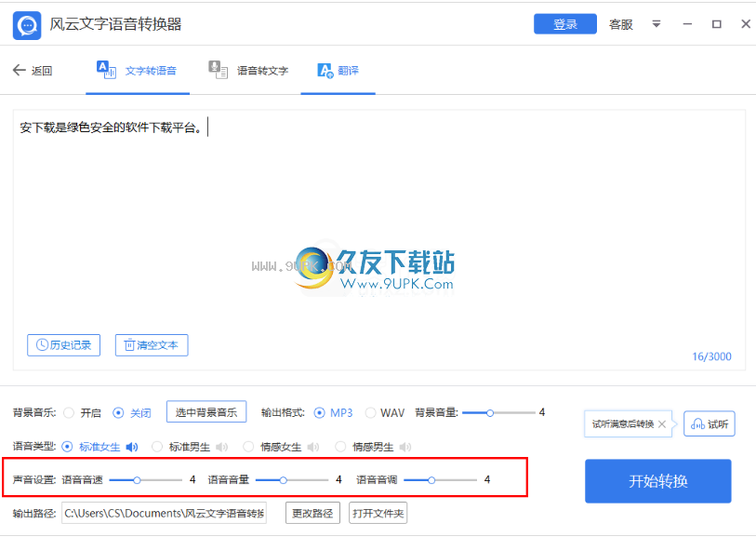Switch to the 翻译 tab
The width and height of the screenshot is (756, 537).
point(338,71)
